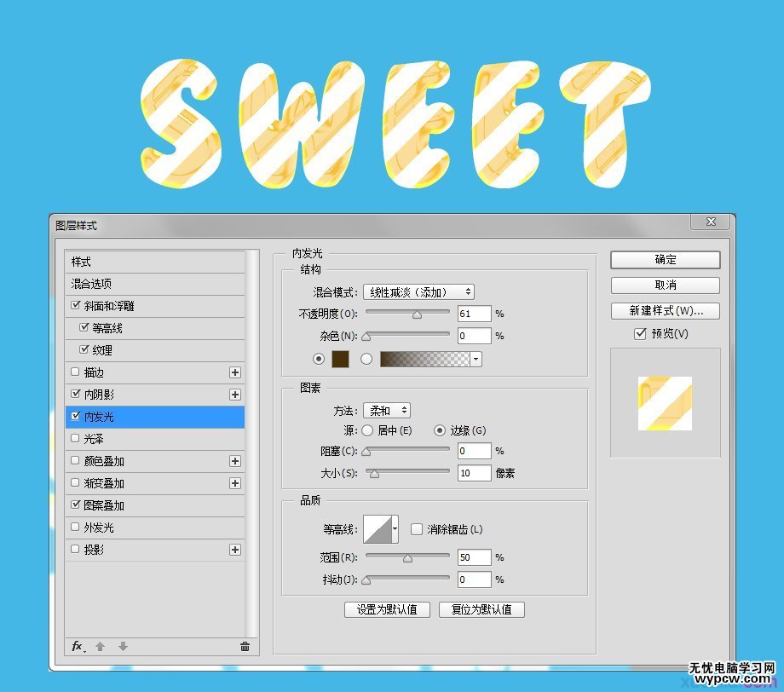Add another 投影 effect with plus icon
Screen dimensions: 784x692
[235, 550]
